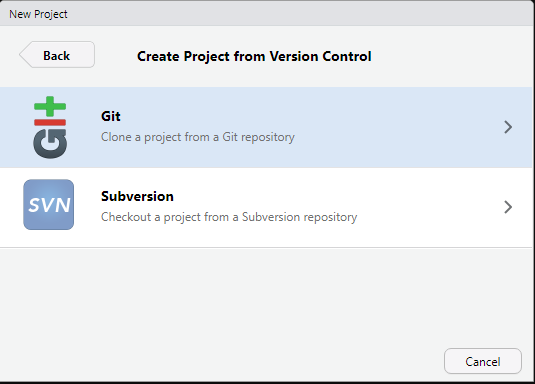Click the red minus bar in the Git icon
The width and height of the screenshot is (535, 384).
50,122
